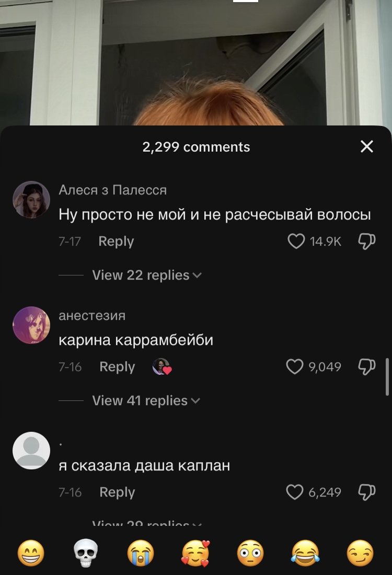Open анестезия profile avatar

[31, 325]
